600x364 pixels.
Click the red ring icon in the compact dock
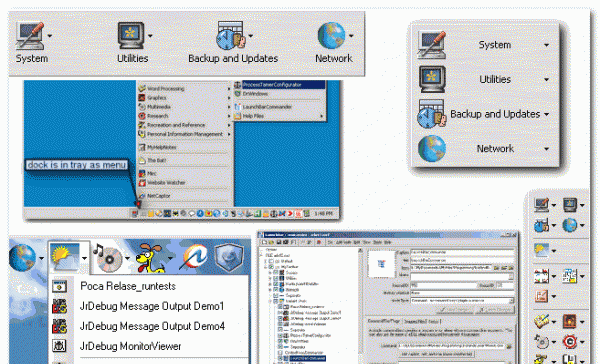569,341
